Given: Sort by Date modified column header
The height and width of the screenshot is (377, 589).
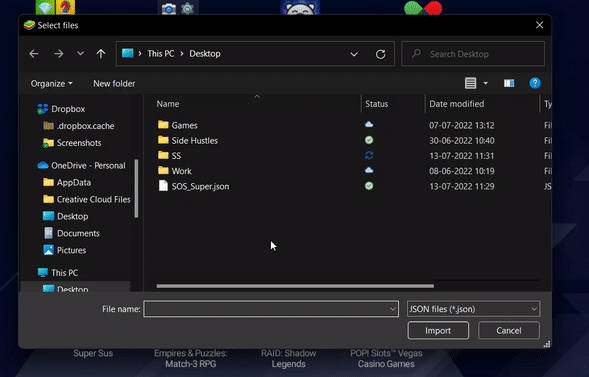Looking at the screenshot, I should tap(456, 104).
